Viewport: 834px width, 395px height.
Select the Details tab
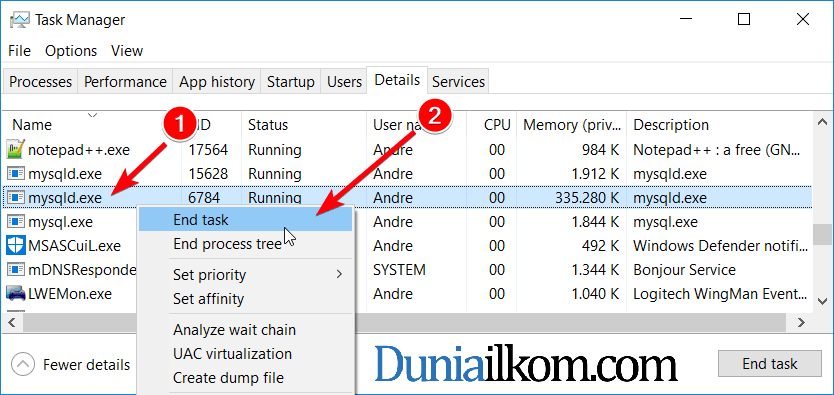click(397, 80)
